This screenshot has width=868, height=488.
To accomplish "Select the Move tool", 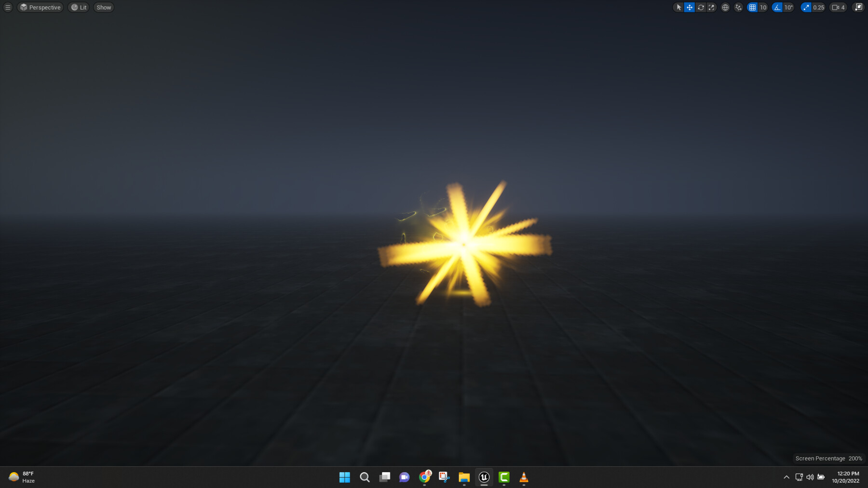I will pos(689,7).
